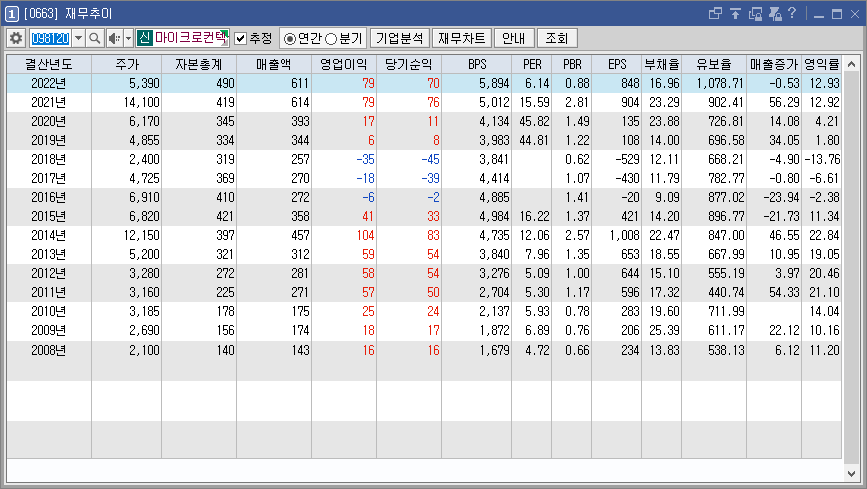Click the pin on top arrow icon
The width and height of the screenshot is (867, 489).
tap(735, 13)
